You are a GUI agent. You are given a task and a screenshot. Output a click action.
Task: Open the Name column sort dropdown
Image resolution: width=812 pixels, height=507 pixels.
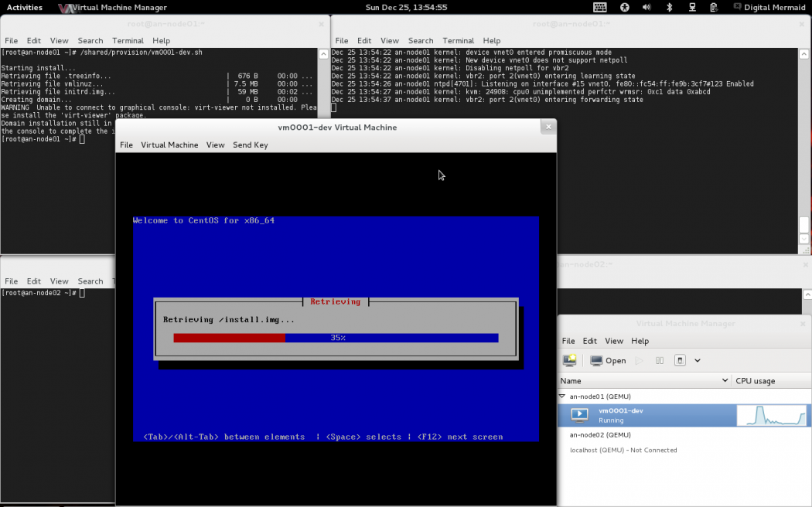pyautogui.click(x=725, y=380)
